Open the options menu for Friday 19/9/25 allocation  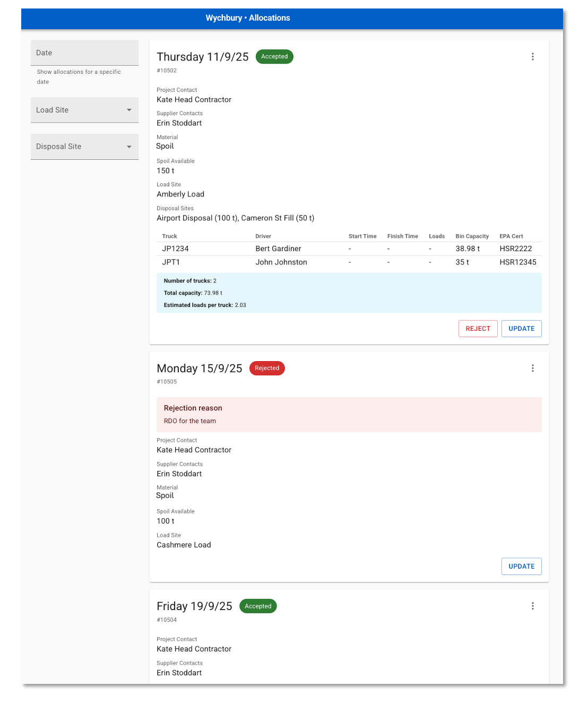coord(532,606)
